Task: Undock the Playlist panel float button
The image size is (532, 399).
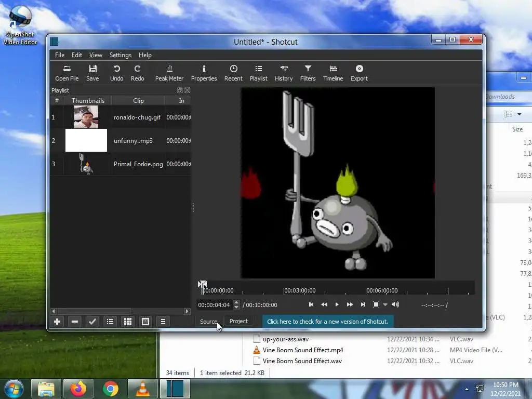Action: point(180,90)
